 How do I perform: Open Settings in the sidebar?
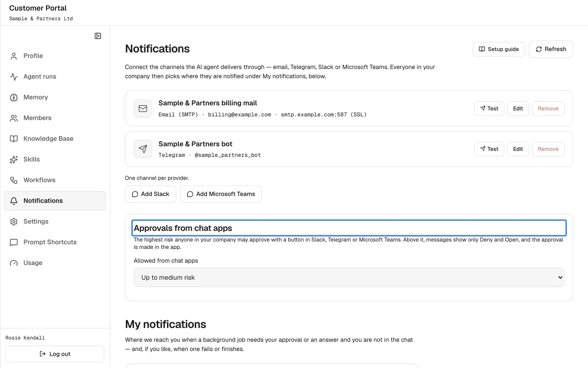pyautogui.click(x=55, y=221)
